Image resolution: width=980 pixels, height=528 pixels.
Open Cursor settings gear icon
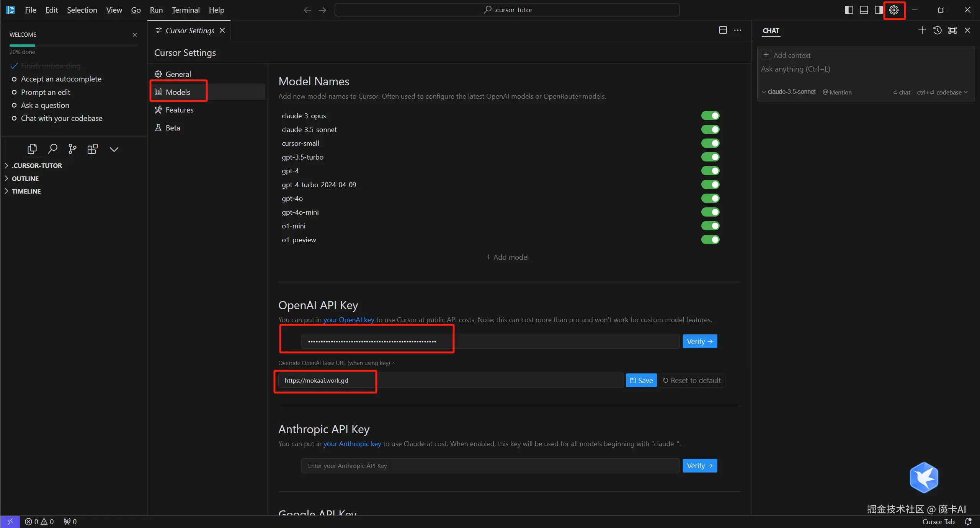894,10
